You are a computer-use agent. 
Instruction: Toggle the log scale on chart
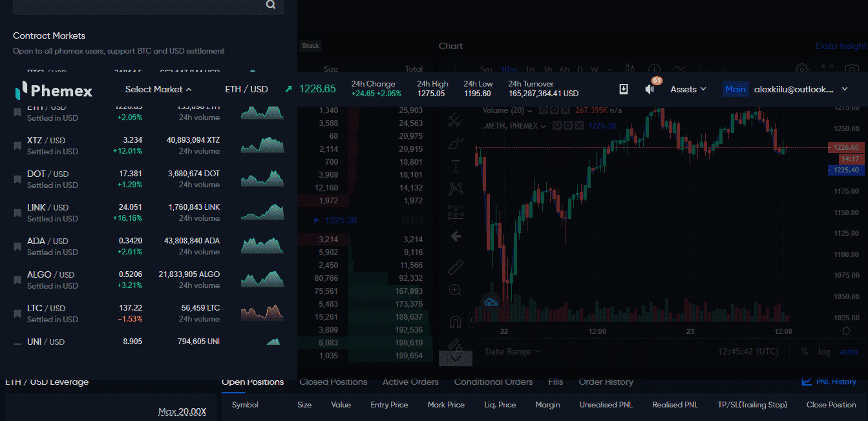824,352
